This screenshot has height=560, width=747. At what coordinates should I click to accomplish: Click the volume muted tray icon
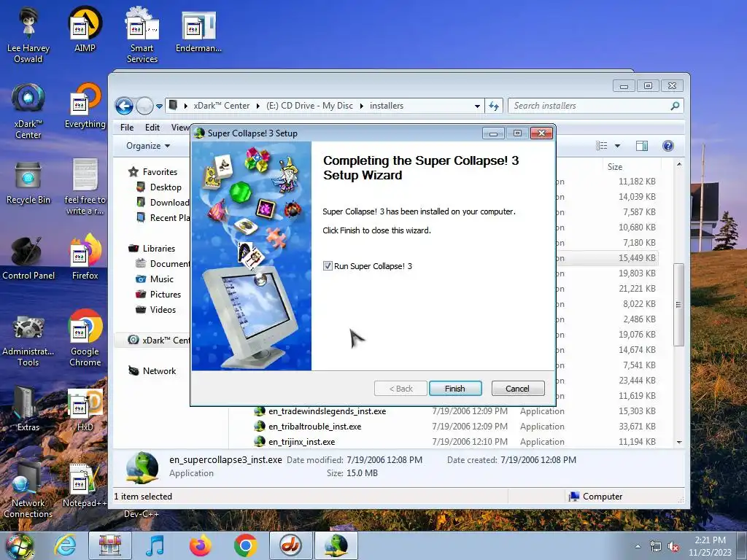tap(673, 547)
